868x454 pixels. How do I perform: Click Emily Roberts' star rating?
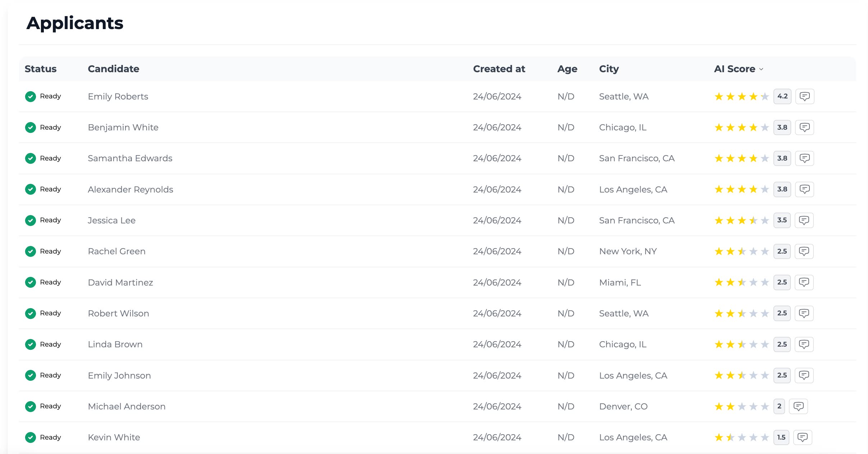coord(741,96)
